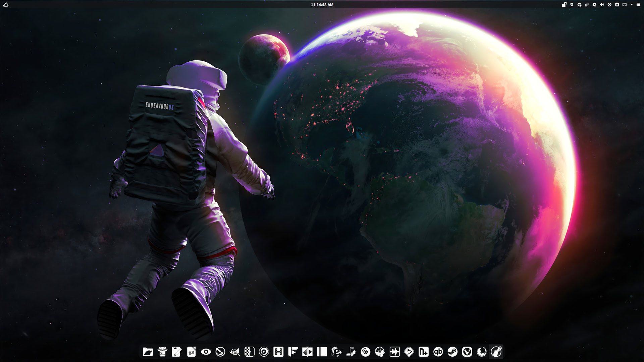Open the Dolphin file manager from the dock

click(148, 352)
